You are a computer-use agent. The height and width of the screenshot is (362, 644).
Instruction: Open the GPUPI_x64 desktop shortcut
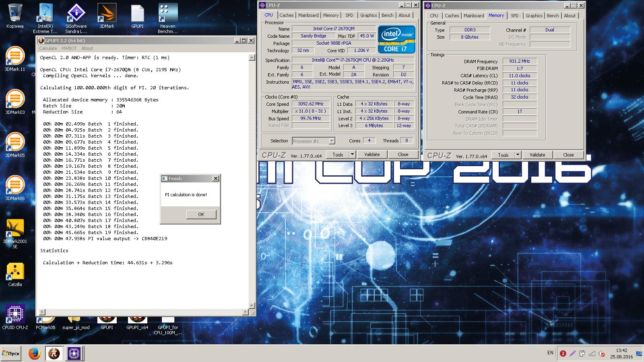tap(137, 323)
